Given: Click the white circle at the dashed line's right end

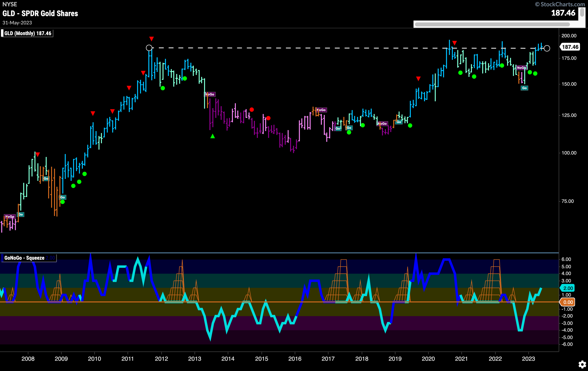Looking at the screenshot, I should pyautogui.click(x=547, y=48).
